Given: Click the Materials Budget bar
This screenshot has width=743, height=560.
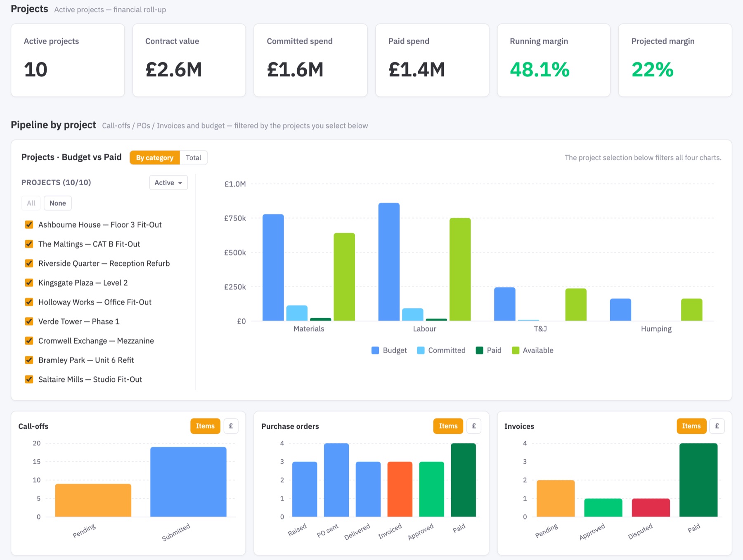Looking at the screenshot, I should click(x=273, y=267).
